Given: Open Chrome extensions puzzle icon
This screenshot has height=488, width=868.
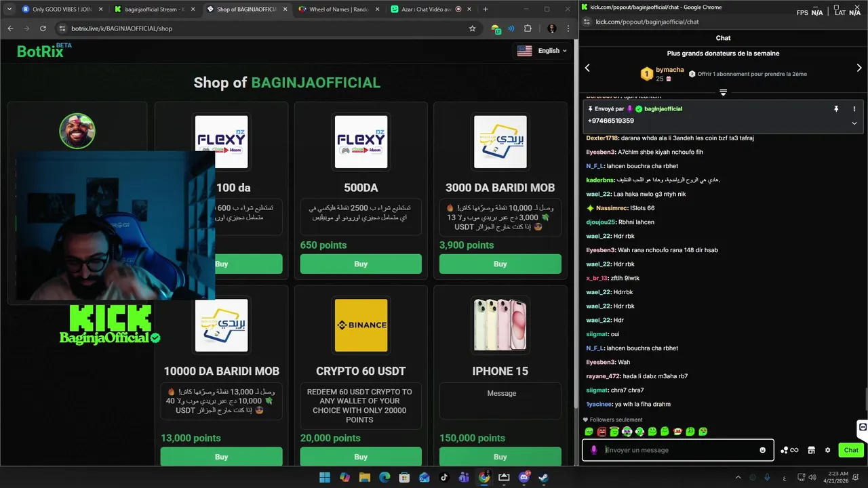Looking at the screenshot, I should pos(528,28).
